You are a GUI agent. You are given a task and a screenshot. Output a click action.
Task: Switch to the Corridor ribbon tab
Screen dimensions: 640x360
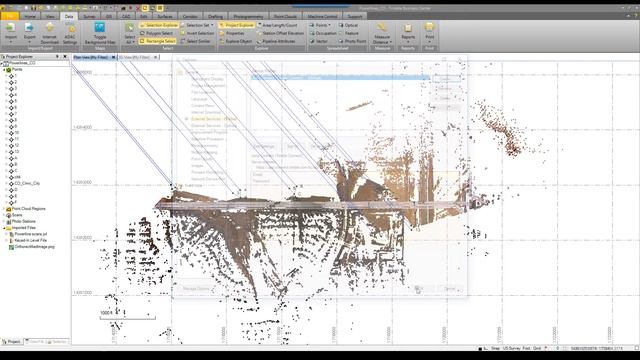tap(190, 16)
